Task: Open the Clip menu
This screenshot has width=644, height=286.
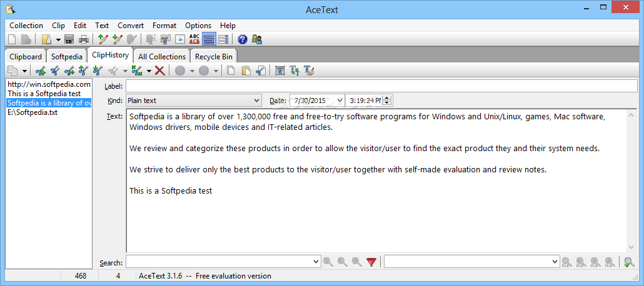Action: tap(58, 26)
